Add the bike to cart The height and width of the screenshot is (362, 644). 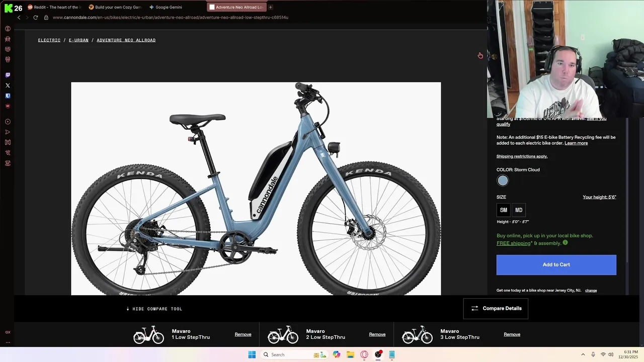(x=556, y=265)
